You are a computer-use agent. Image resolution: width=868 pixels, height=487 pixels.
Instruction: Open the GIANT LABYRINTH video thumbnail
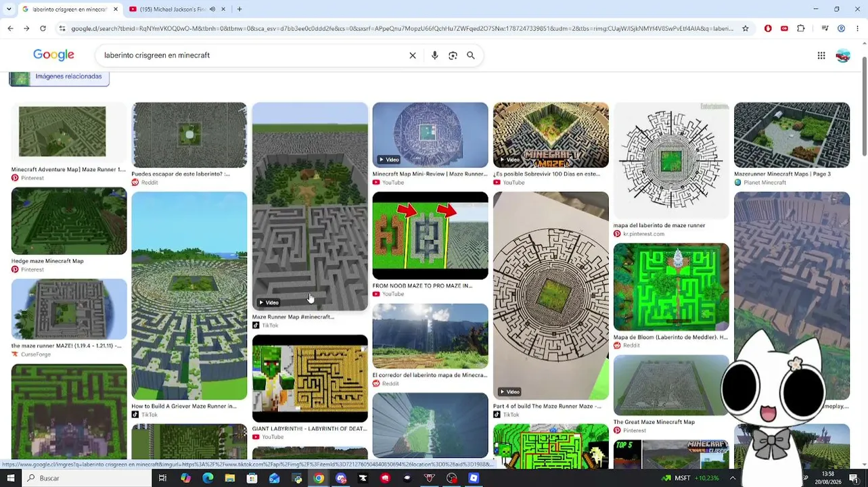click(x=310, y=379)
